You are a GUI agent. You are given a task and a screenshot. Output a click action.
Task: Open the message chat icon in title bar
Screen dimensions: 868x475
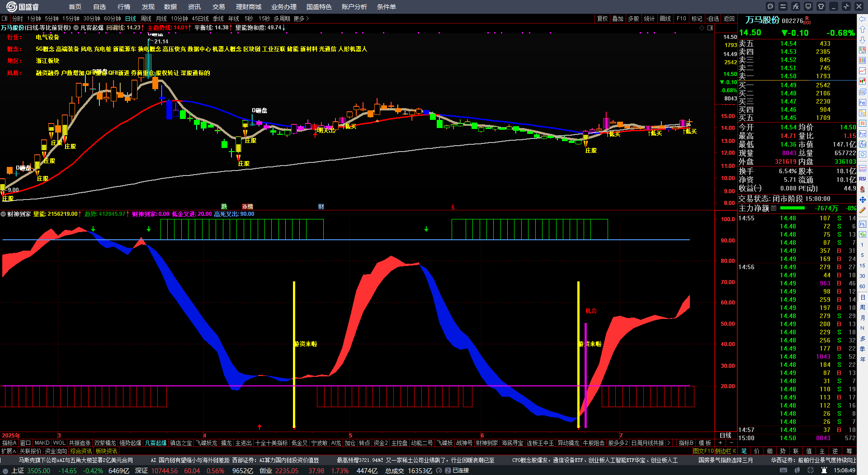(770, 6)
